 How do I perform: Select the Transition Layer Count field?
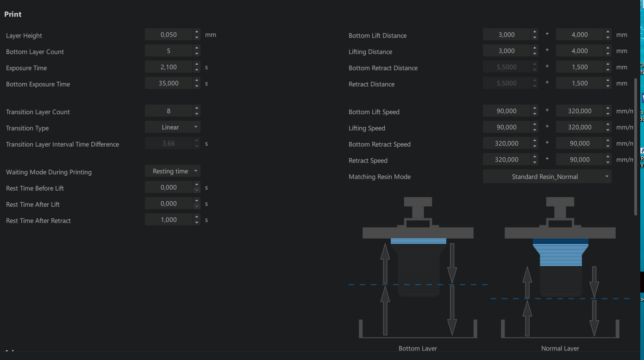pyautogui.click(x=169, y=111)
